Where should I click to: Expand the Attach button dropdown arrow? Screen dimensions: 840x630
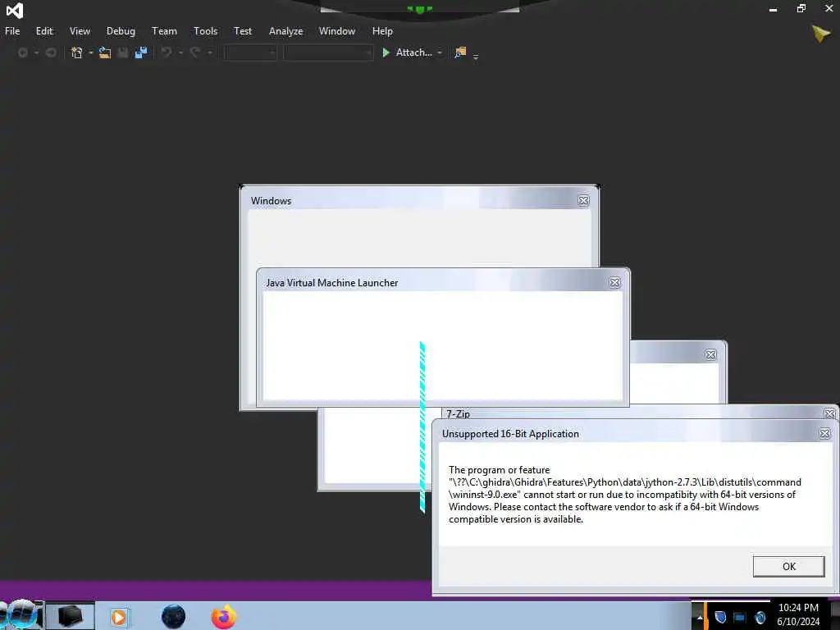click(x=440, y=52)
